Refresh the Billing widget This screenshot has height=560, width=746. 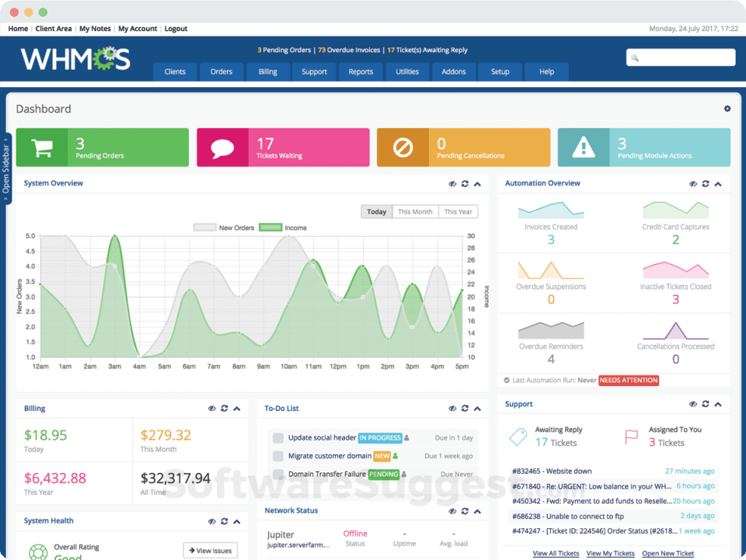(x=225, y=409)
